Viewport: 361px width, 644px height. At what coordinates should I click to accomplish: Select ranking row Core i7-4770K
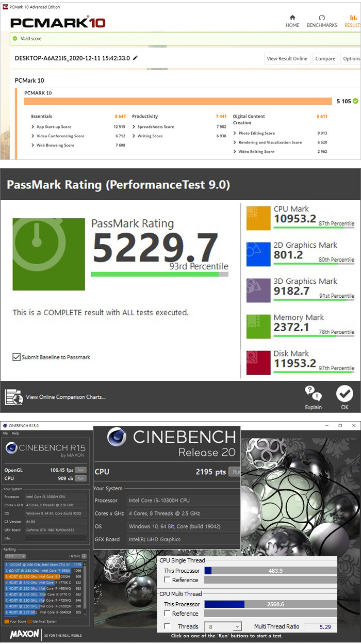click(x=43, y=583)
